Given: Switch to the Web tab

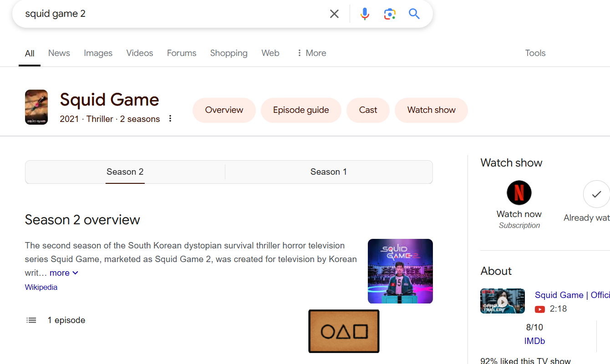Looking at the screenshot, I should (x=270, y=53).
